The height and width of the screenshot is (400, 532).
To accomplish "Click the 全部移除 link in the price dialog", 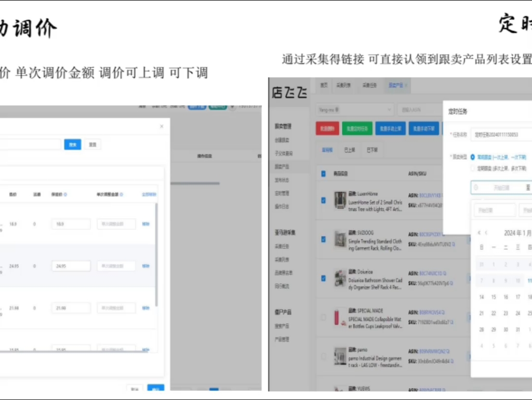I will pos(149,194).
